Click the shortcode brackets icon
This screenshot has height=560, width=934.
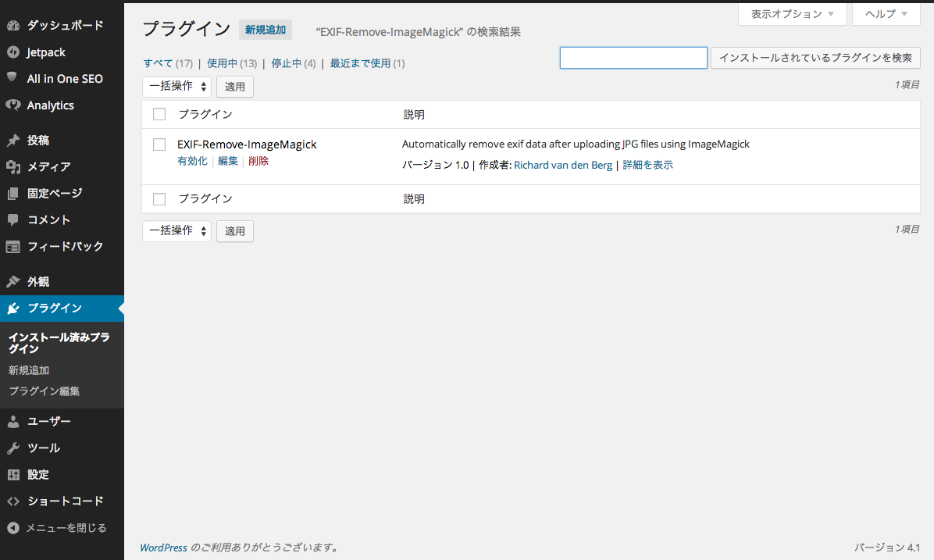coord(13,501)
